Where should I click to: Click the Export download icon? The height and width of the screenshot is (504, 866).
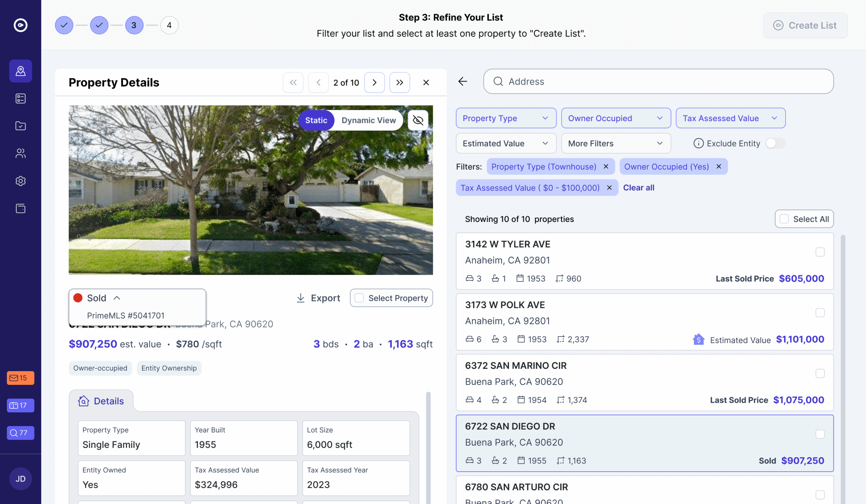(x=301, y=298)
